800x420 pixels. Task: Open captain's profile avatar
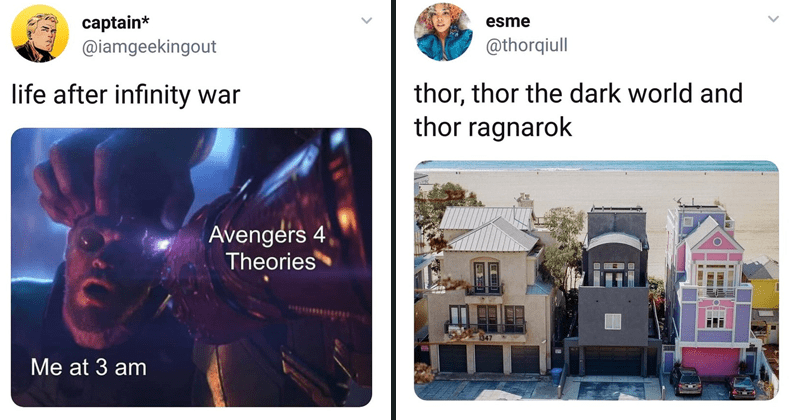click(x=40, y=33)
